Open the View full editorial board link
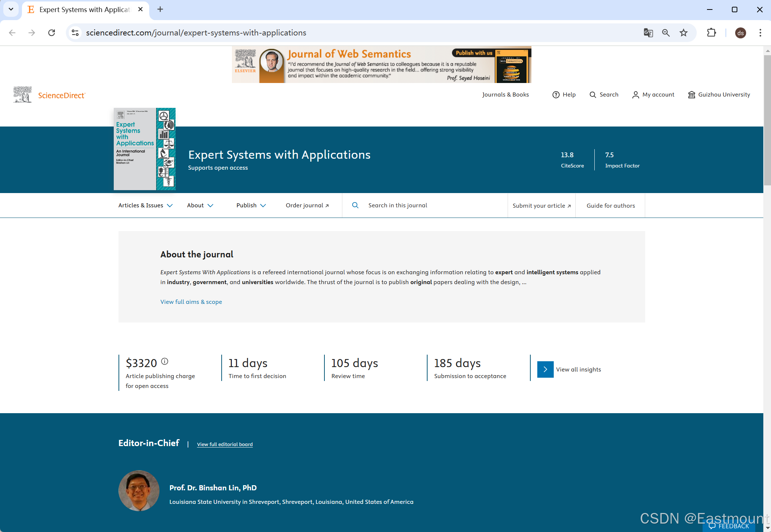Image resolution: width=771 pixels, height=532 pixels. 225,444
